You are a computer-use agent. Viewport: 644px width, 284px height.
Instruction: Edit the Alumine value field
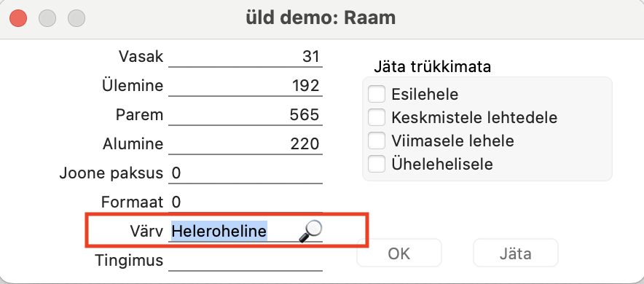tap(246, 144)
